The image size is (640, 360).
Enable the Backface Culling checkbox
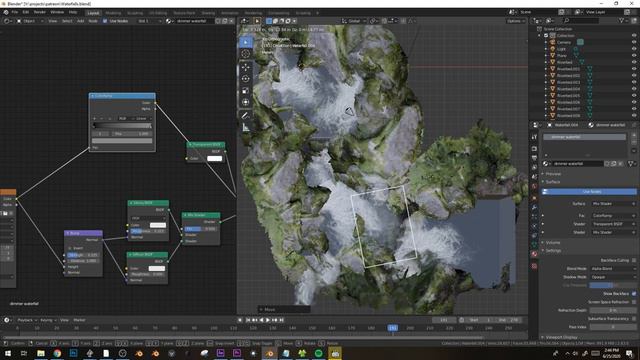click(x=633, y=260)
